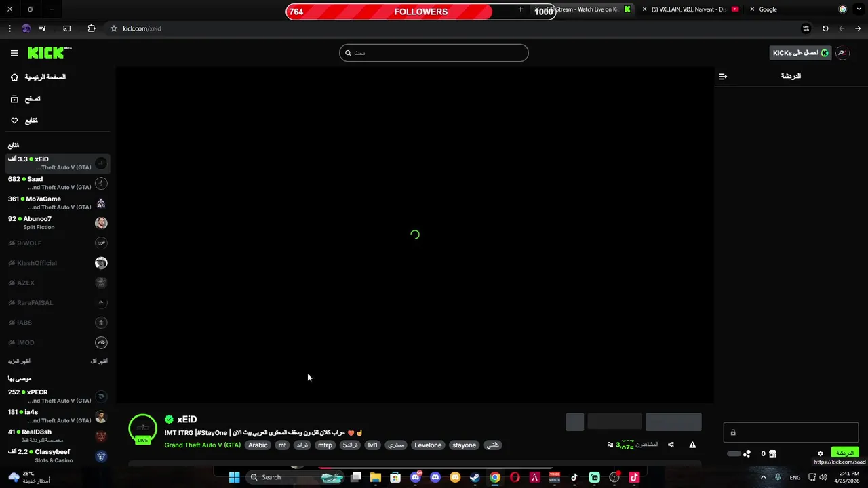Show hidden system tray icons chevron

764,477
